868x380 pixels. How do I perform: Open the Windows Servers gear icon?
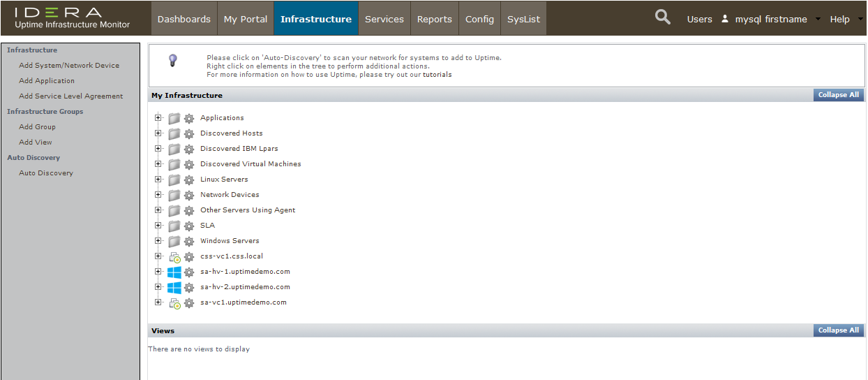tap(189, 241)
